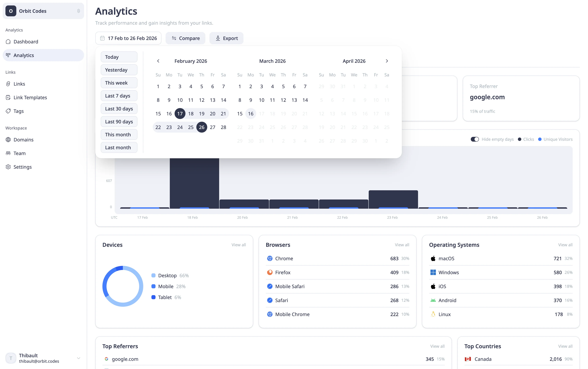Toggle the Hide empty days switch
Viewport: 588px width, 369px height.
pos(475,139)
